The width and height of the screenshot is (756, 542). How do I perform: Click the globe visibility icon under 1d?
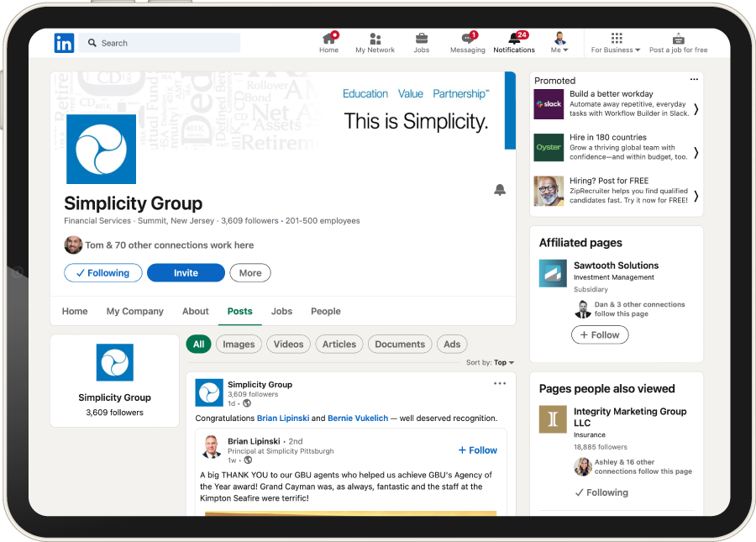click(247, 403)
